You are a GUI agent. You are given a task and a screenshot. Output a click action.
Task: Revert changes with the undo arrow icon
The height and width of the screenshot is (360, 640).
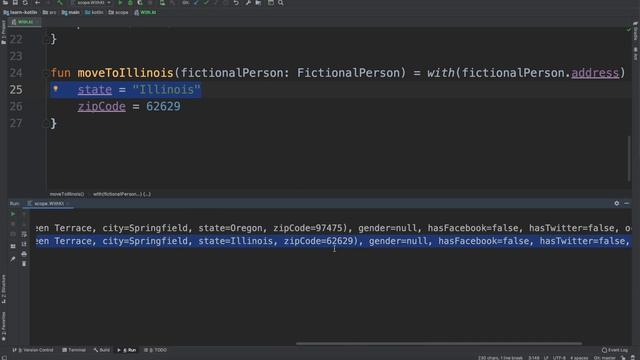click(236, 2)
